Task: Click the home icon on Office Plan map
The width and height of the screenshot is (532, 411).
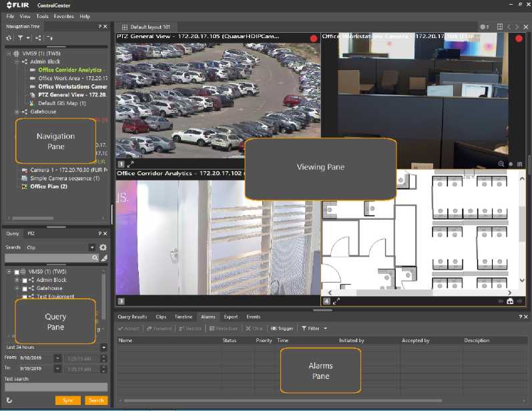Action: (x=510, y=301)
